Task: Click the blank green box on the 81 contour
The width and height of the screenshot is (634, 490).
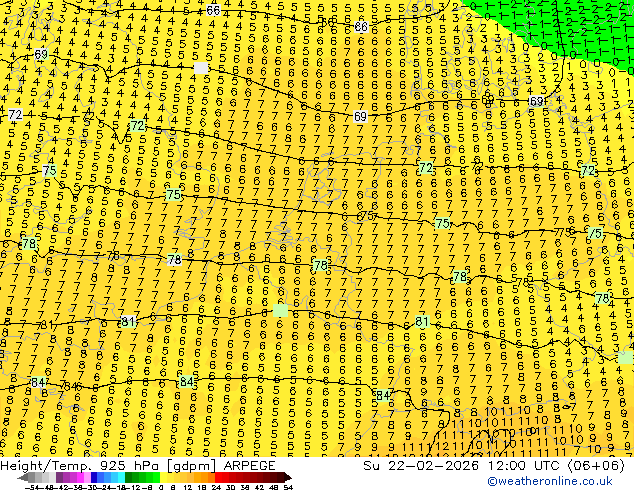Action: 280,310
